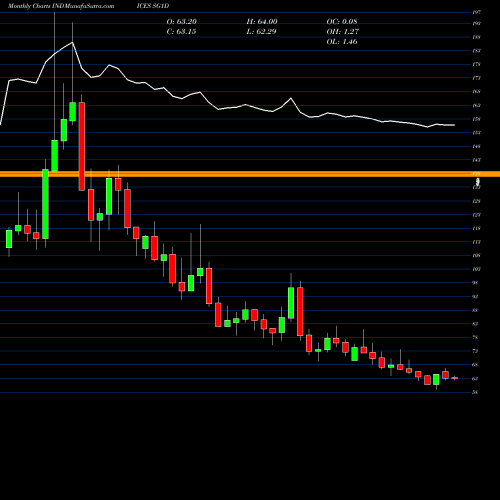The width and height of the screenshot is (500, 500).
Task: Click the 'OH: 1.27' reading
Action: pyautogui.click(x=343, y=31)
